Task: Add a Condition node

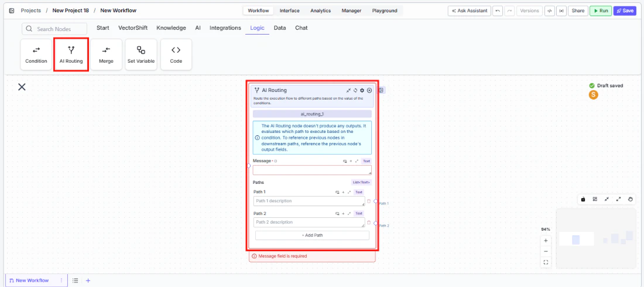Action: point(36,54)
